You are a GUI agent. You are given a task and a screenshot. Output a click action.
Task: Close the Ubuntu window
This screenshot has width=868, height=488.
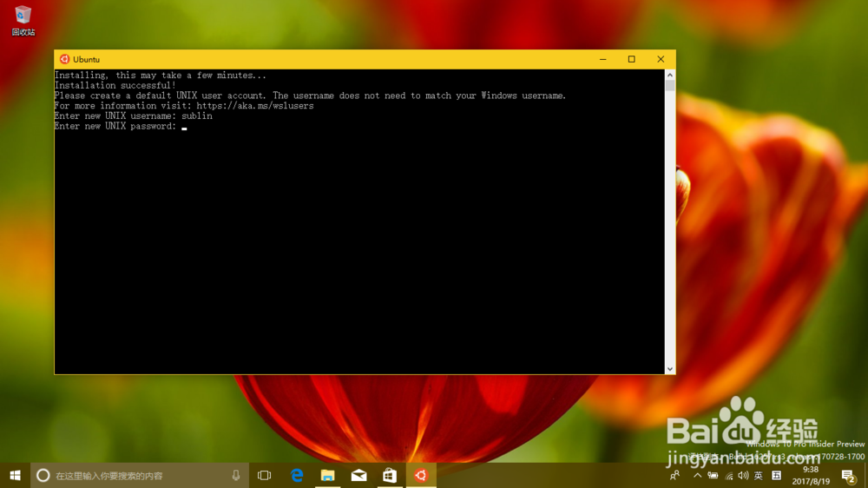coord(661,59)
